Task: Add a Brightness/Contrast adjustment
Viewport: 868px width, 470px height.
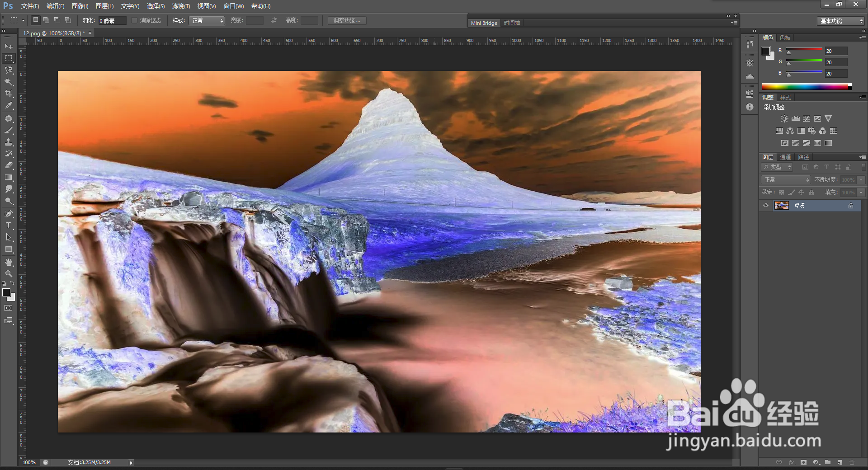Action: pos(784,119)
